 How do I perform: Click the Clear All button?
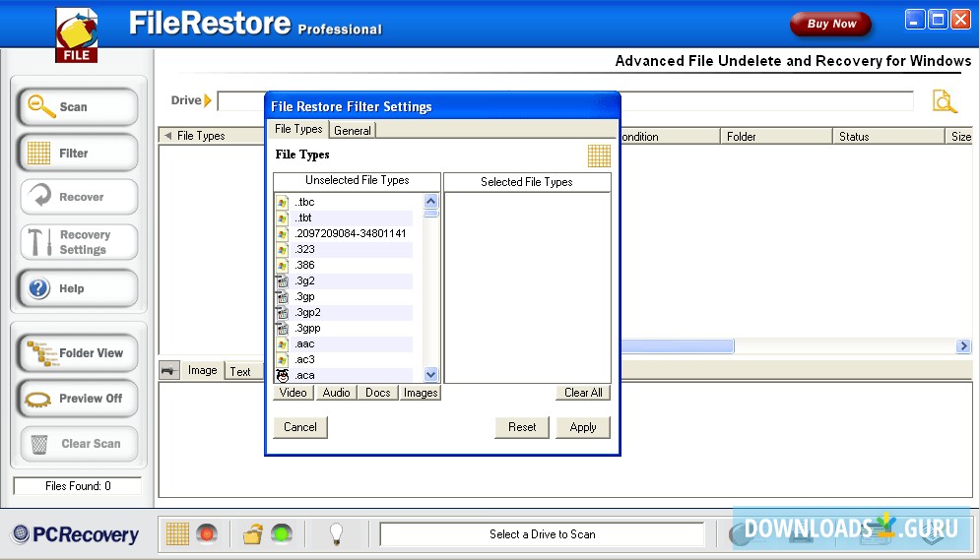point(583,393)
